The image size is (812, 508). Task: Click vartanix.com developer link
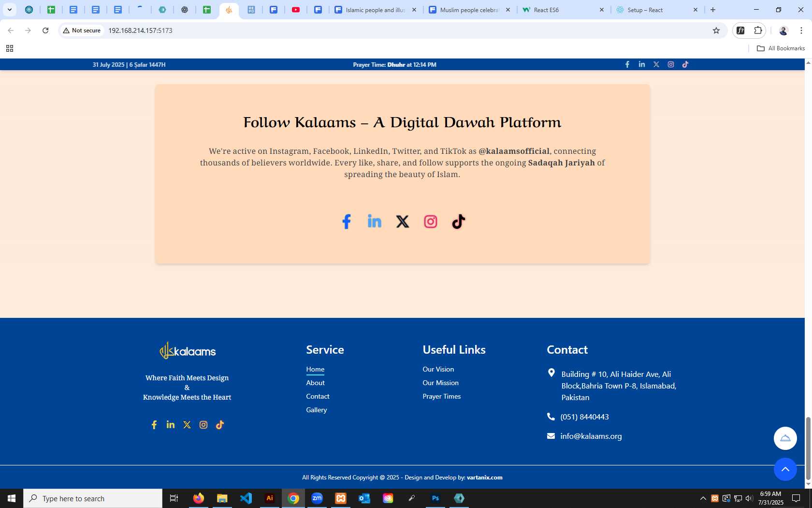pos(485,478)
